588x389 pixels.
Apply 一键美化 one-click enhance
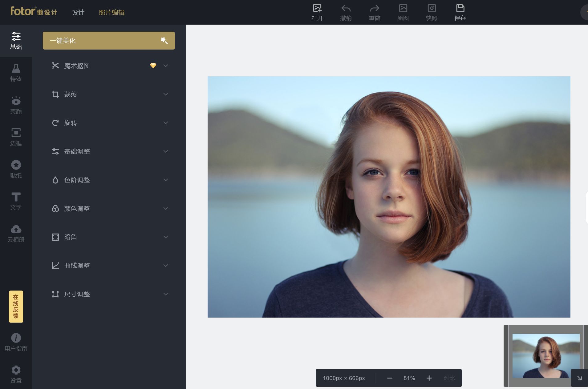click(x=109, y=41)
